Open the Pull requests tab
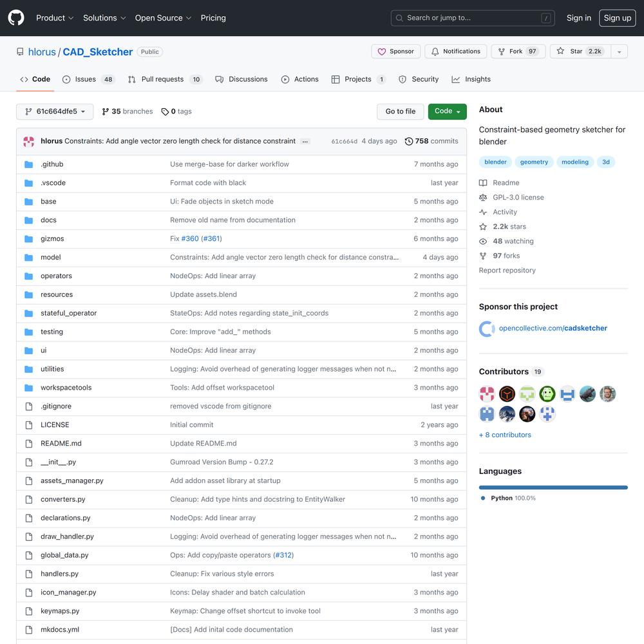 point(166,79)
